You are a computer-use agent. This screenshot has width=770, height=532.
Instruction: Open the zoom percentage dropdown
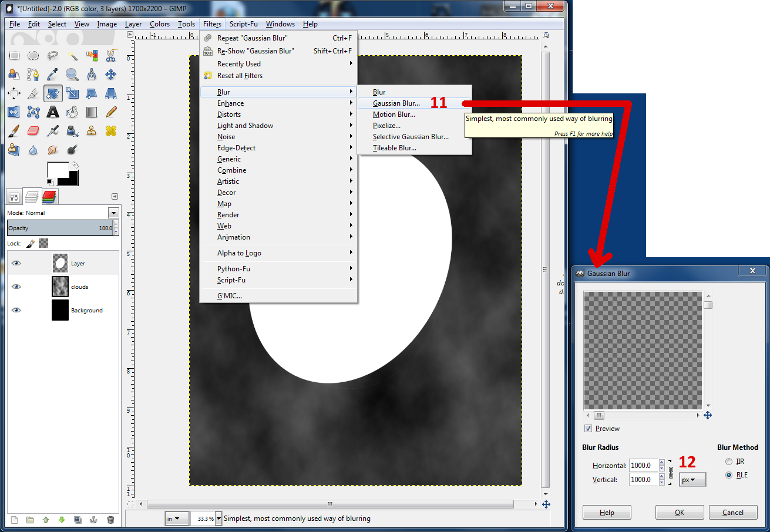[x=218, y=518]
